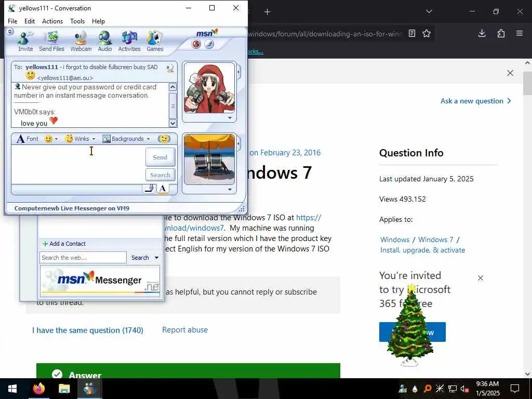This screenshot has height=399, width=532.
Task: Click the Search the web field
Action: 83,258
